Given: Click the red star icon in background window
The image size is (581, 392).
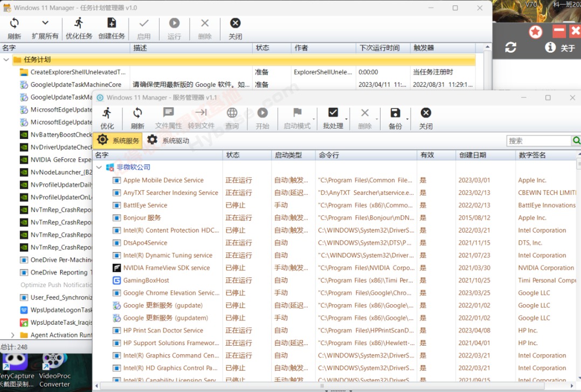Looking at the screenshot, I should coord(535,32).
